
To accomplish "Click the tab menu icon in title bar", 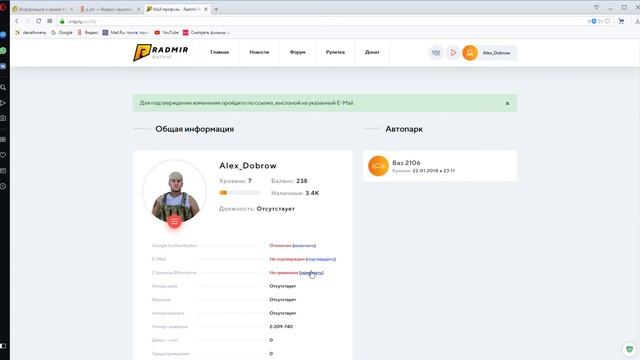I will tap(596, 7).
